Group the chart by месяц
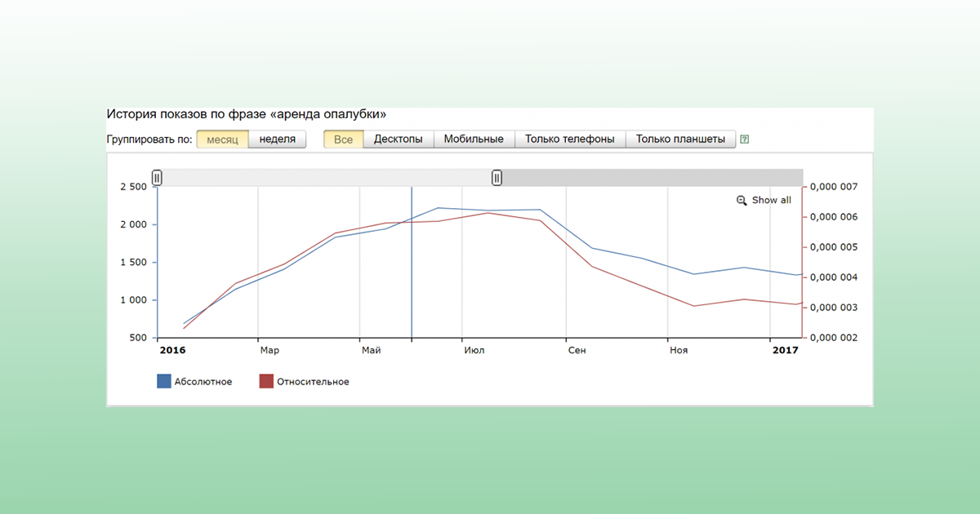 tap(222, 140)
